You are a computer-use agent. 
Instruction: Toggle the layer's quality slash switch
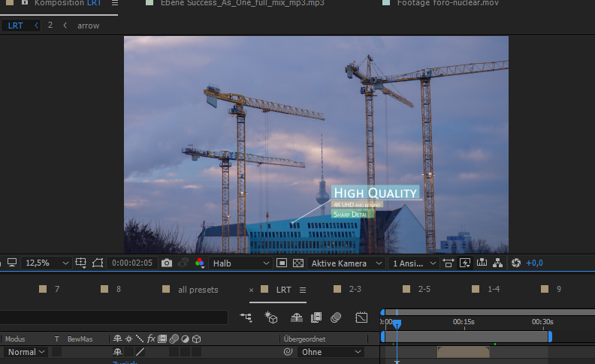point(140,352)
